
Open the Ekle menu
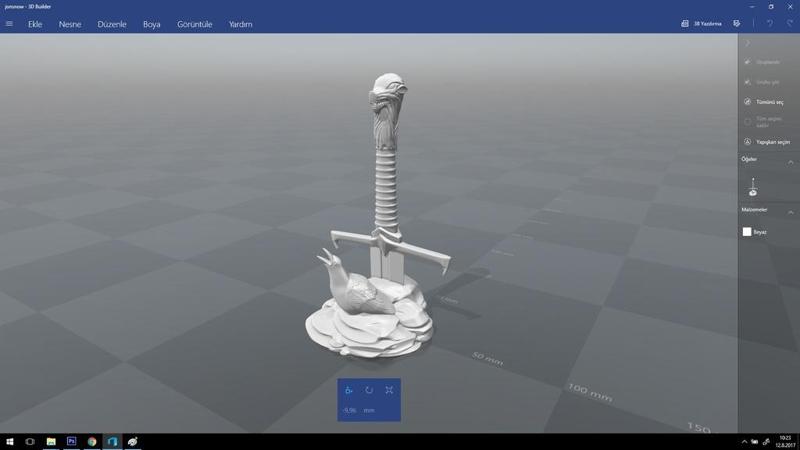pos(35,24)
